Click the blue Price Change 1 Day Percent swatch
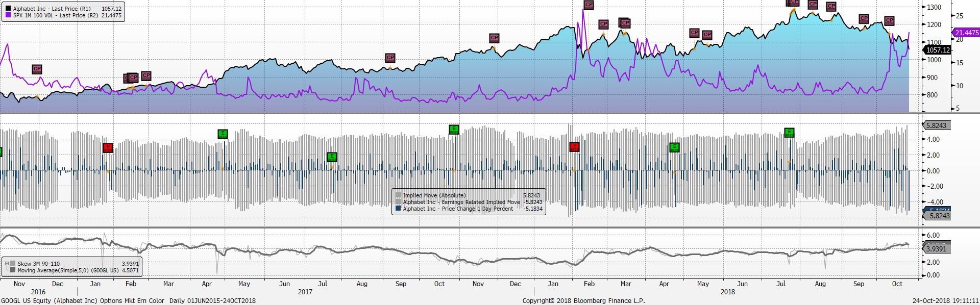The image size is (980, 305). click(x=398, y=209)
